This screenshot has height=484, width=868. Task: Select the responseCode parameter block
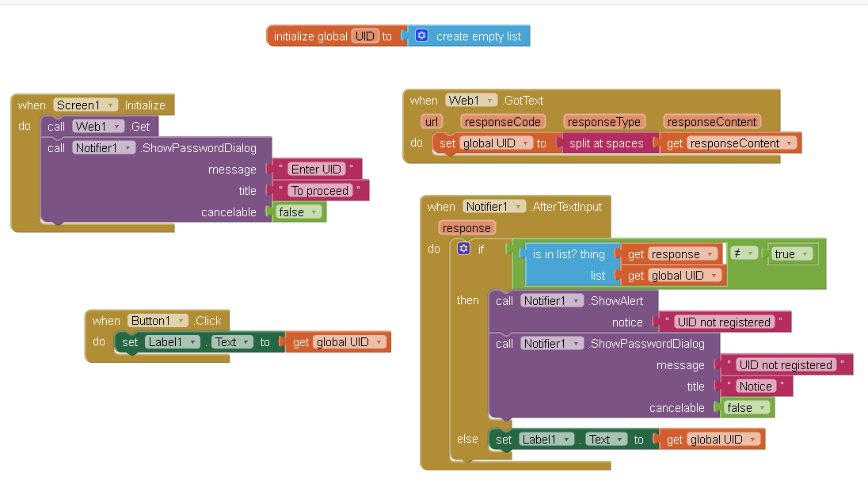point(503,122)
